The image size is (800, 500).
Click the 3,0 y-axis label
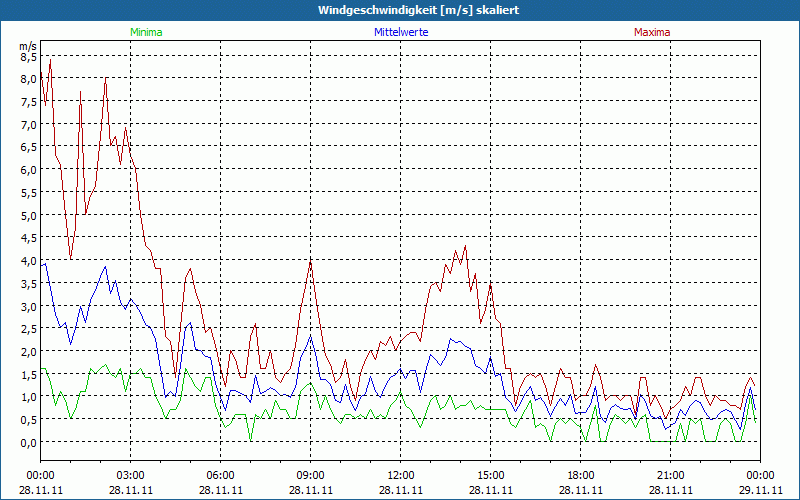pyautogui.click(x=29, y=306)
